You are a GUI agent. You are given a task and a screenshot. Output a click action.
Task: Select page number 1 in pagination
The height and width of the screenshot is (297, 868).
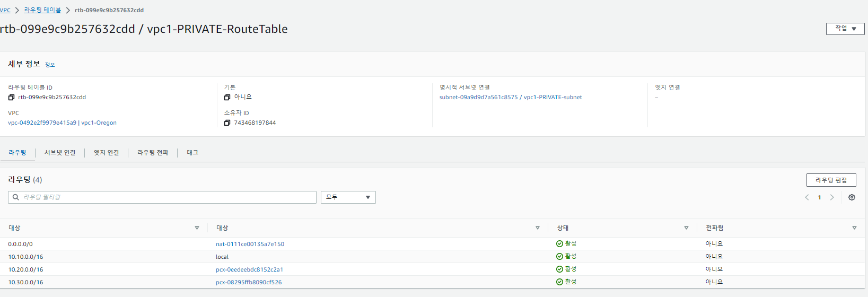819,197
